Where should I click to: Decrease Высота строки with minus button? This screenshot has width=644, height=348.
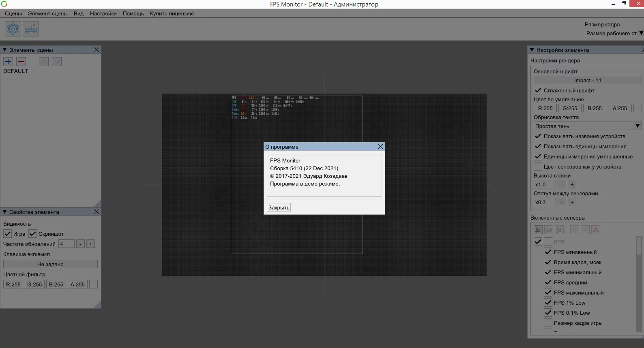click(562, 184)
